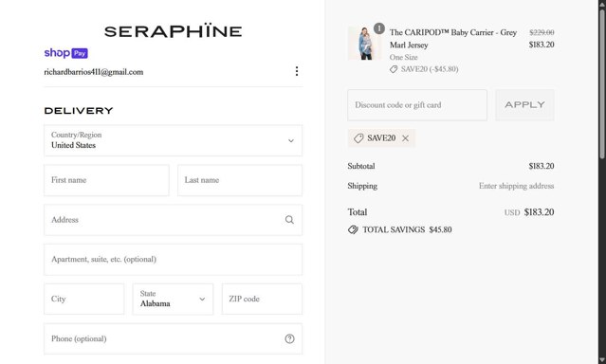Click the phone field help question icon
This screenshot has height=364, width=606.
pyautogui.click(x=289, y=339)
